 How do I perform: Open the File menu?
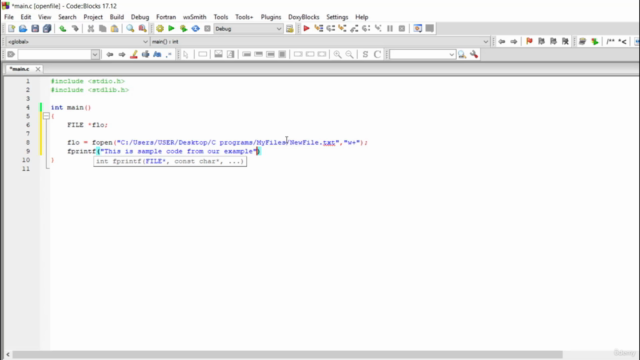point(9,17)
